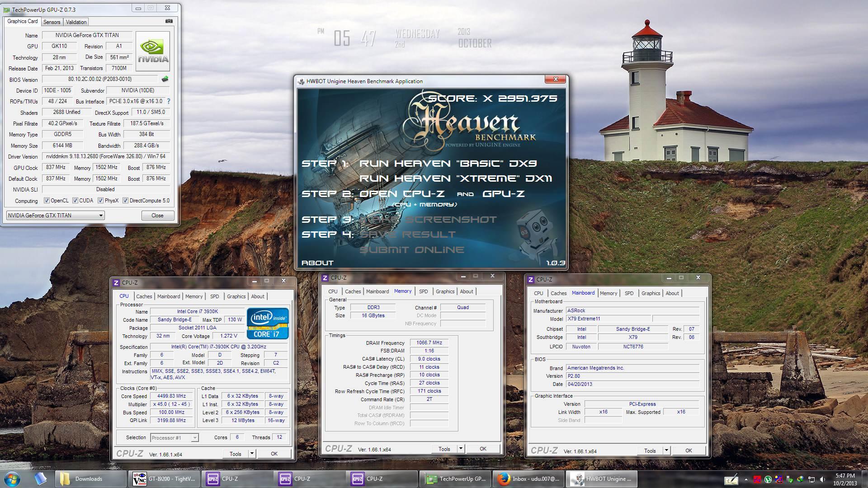This screenshot has width=868, height=488.
Task: Click the Bus Interface question mark help
Action: point(169,101)
